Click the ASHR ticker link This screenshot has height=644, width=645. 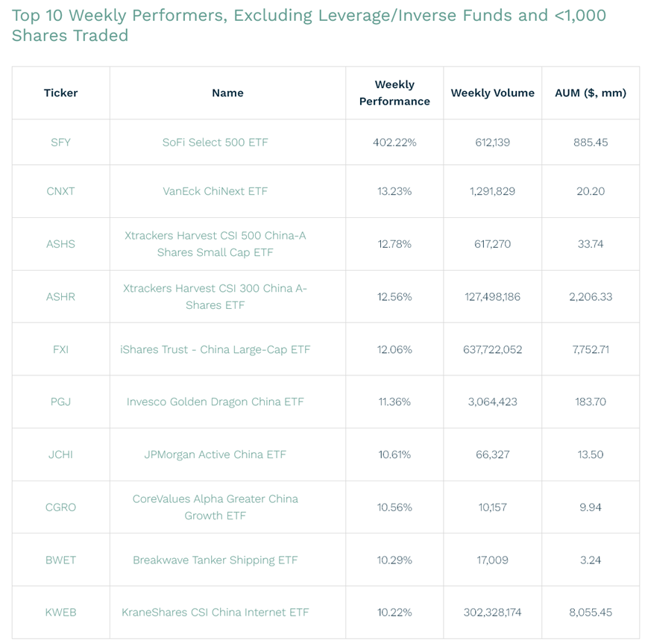(60, 296)
